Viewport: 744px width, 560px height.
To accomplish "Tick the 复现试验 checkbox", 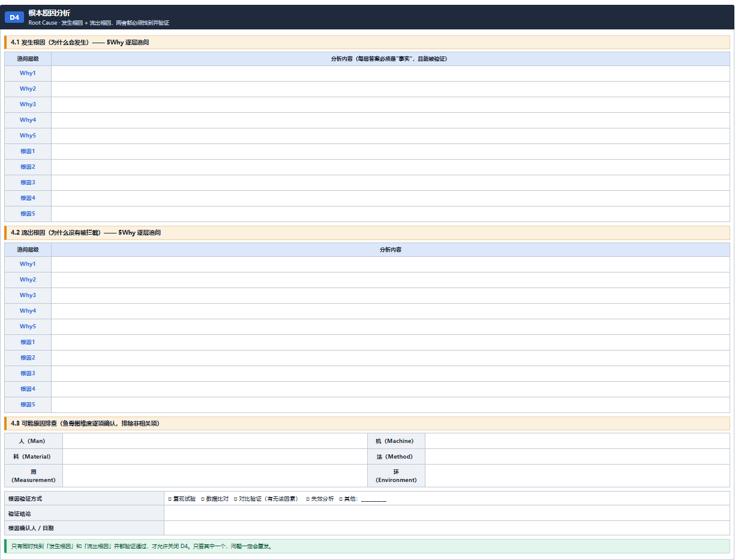I will [170, 499].
